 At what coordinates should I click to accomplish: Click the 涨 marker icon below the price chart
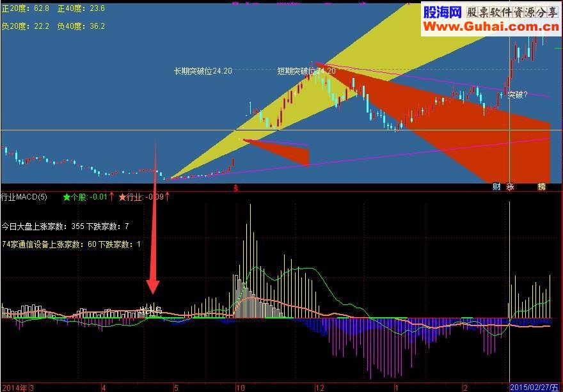coord(510,187)
